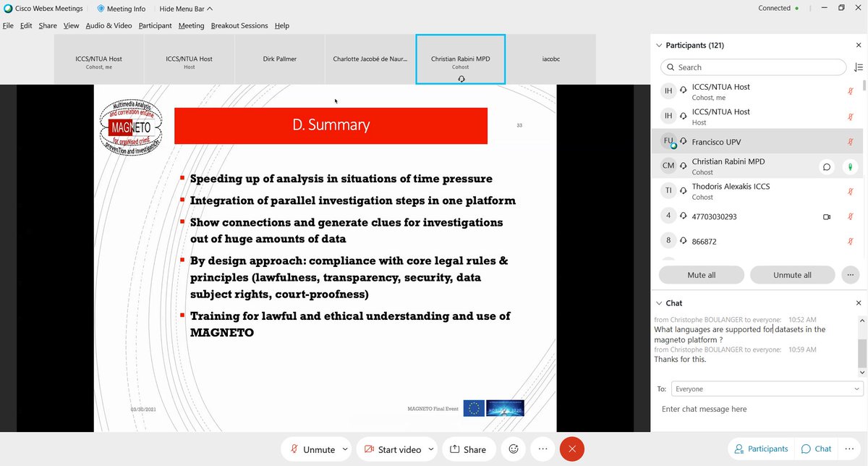Open the chat recipient Everyone dropdown
Viewport: 868px width, 466px height.
[767, 389]
